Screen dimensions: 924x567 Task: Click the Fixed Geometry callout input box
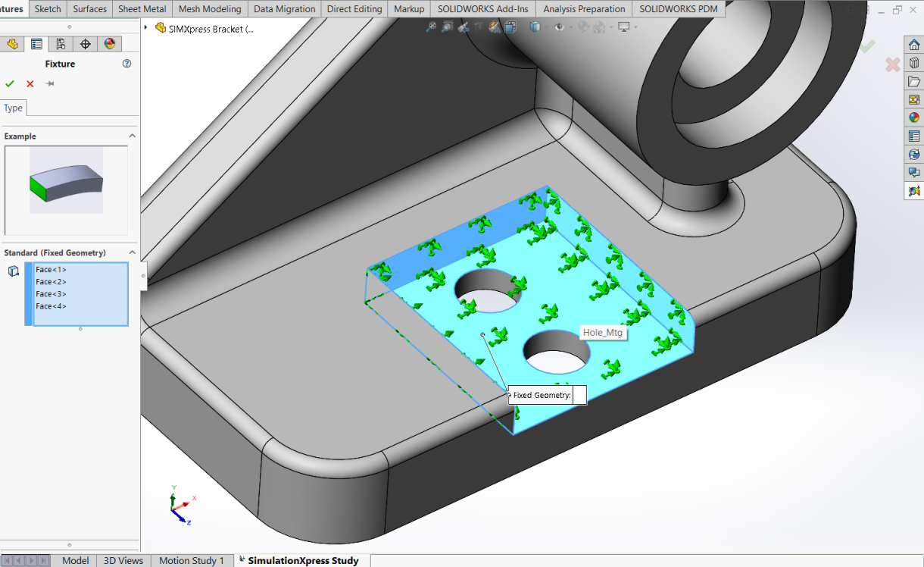[579, 395]
